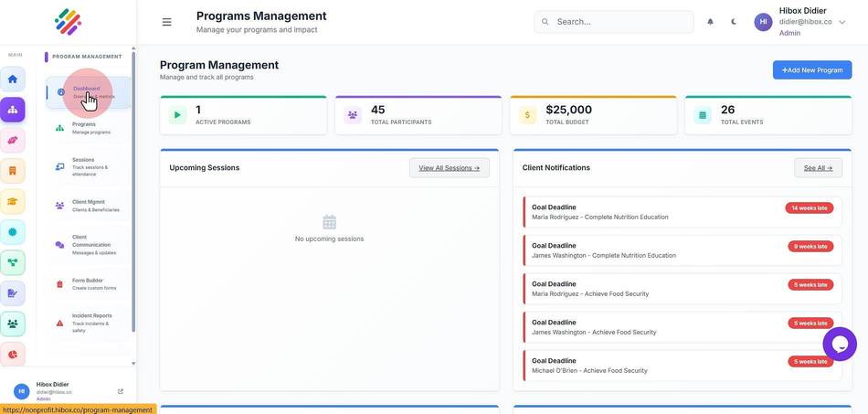Click the sidebar menu vertical scrollbar
The height and width of the screenshot is (414, 868).
(x=132, y=194)
